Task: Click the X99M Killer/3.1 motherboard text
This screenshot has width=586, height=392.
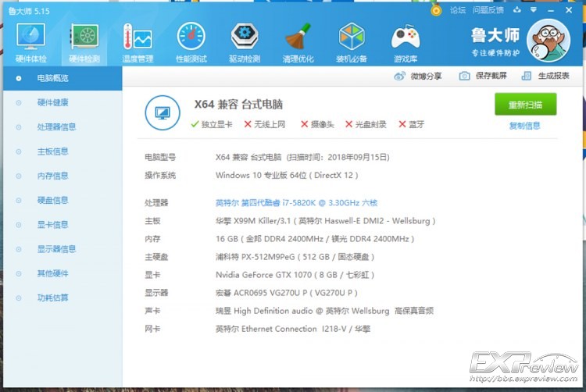Action: 326,221
